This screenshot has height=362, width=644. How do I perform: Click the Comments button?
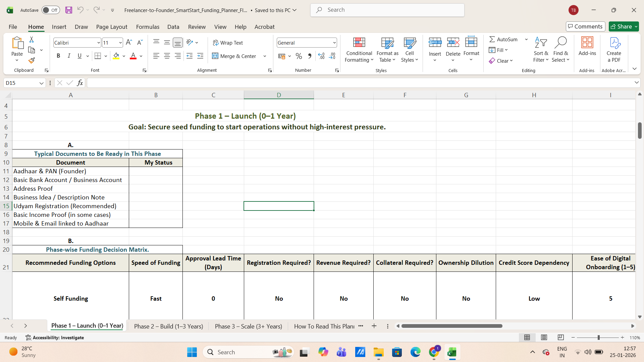tap(585, 26)
